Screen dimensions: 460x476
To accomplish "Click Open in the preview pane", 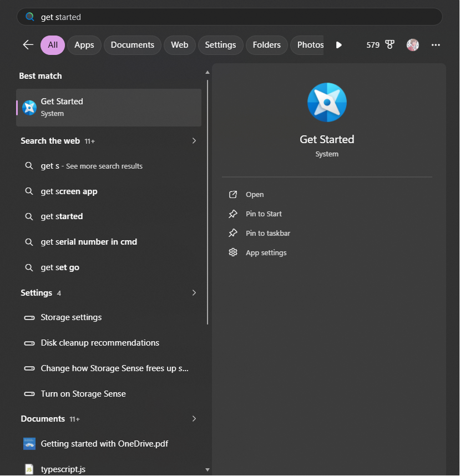I will [255, 195].
